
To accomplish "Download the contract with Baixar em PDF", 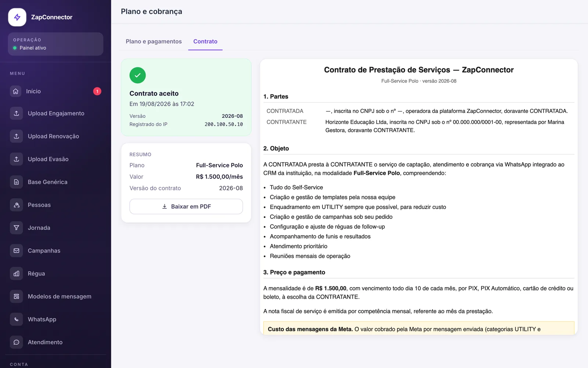I will (186, 206).
